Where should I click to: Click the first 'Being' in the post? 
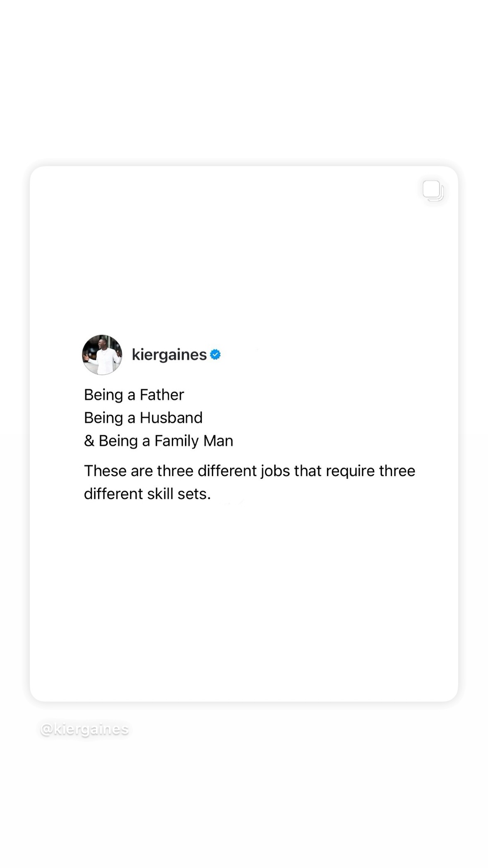click(103, 395)
